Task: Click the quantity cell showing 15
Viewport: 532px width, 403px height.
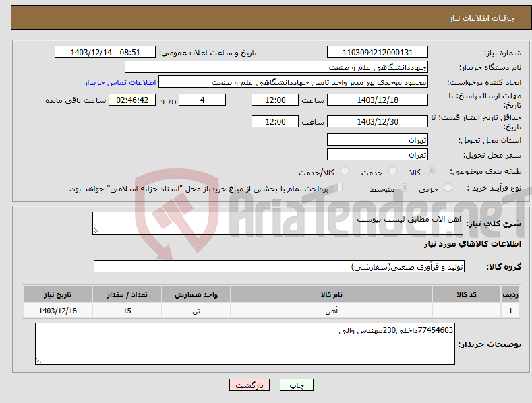Action: point(127,311)
